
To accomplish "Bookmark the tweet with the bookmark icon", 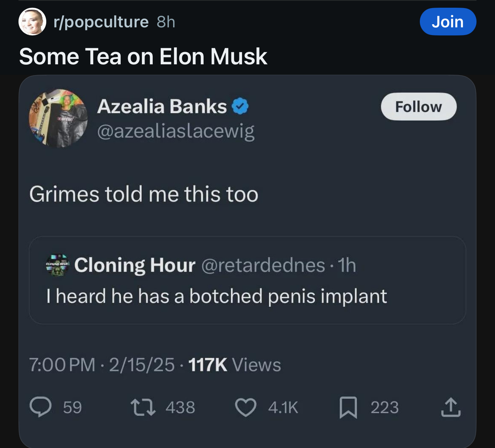I will tap(348, 408).
